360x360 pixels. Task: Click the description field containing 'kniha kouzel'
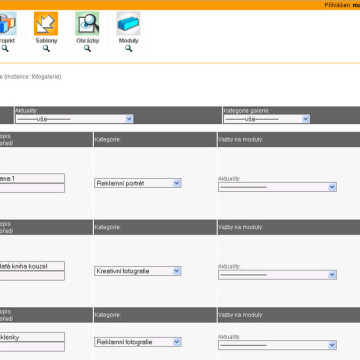[32, 266]
